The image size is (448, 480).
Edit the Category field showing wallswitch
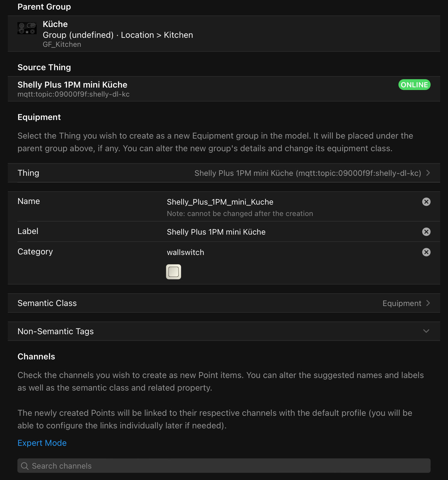(185, 253)
